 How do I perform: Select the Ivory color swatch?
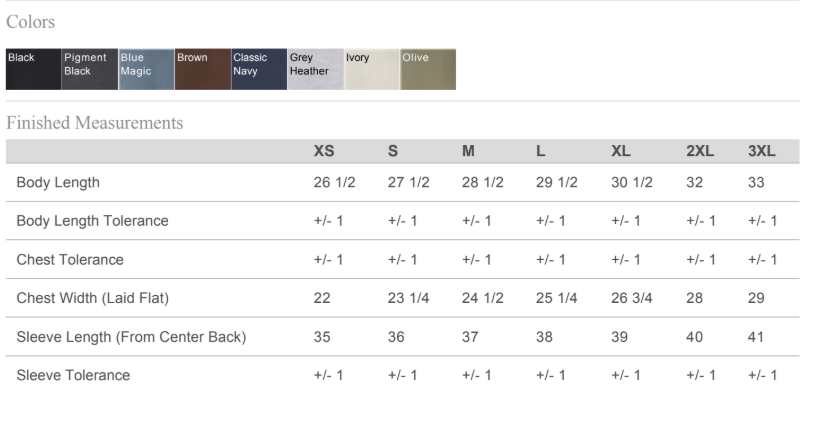[x=371, y=69]
